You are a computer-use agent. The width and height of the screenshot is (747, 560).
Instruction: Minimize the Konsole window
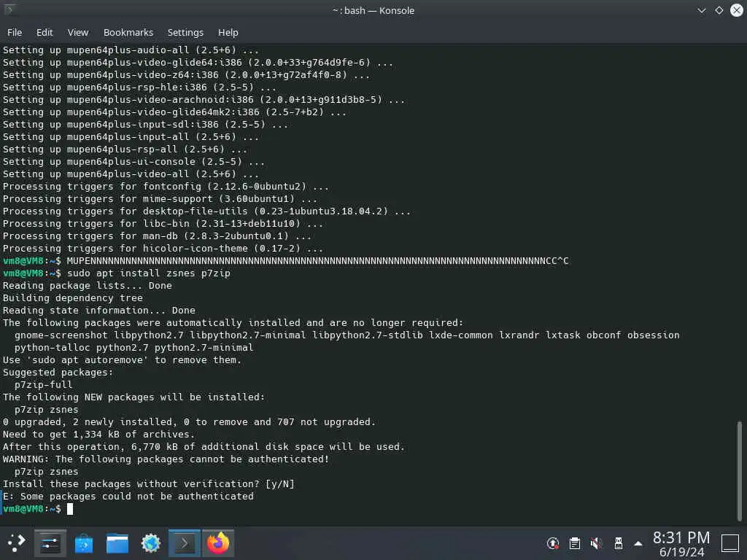tap(701, 10)
